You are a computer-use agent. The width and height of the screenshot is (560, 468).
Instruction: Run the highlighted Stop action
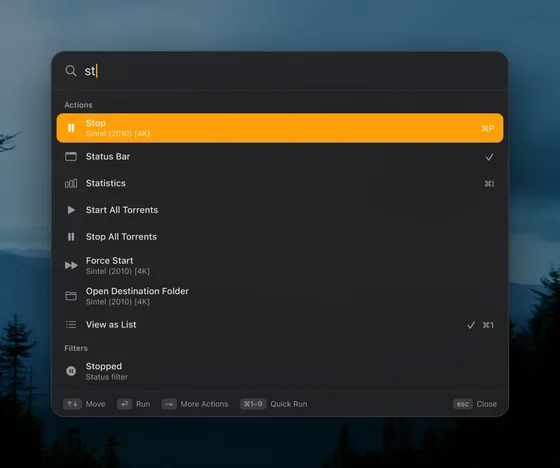280,128
